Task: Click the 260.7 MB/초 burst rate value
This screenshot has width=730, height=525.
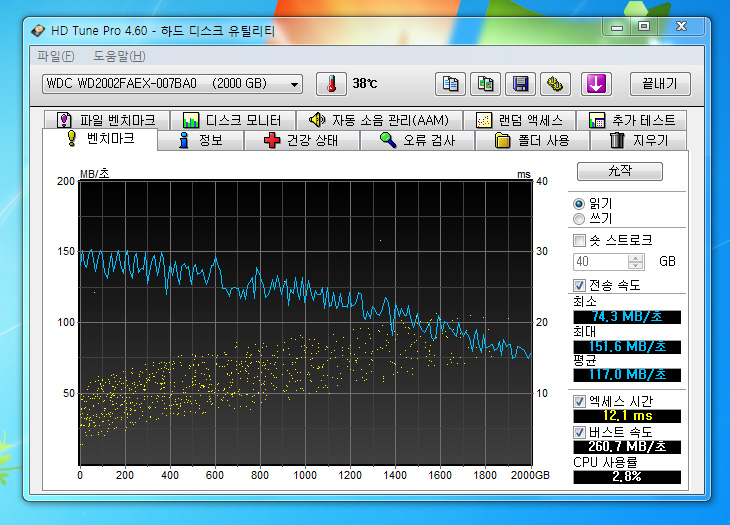Action: pos(627,447)
